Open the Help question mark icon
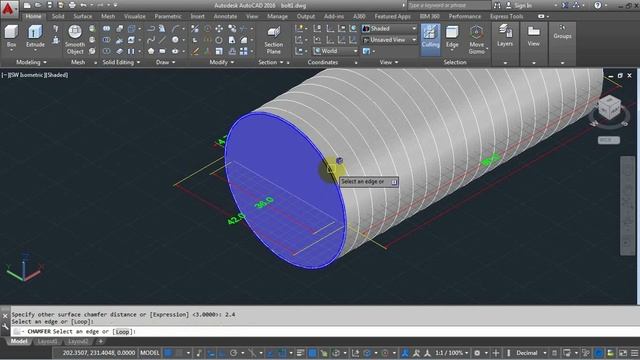The height and width of the screenshot is (360, 640). click(598, 5)
